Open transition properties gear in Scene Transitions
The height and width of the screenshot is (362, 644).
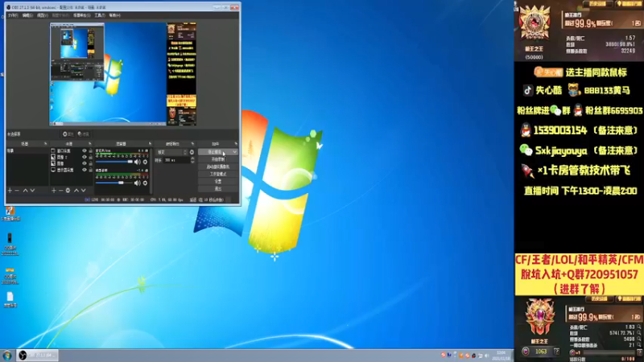(192, 152)
